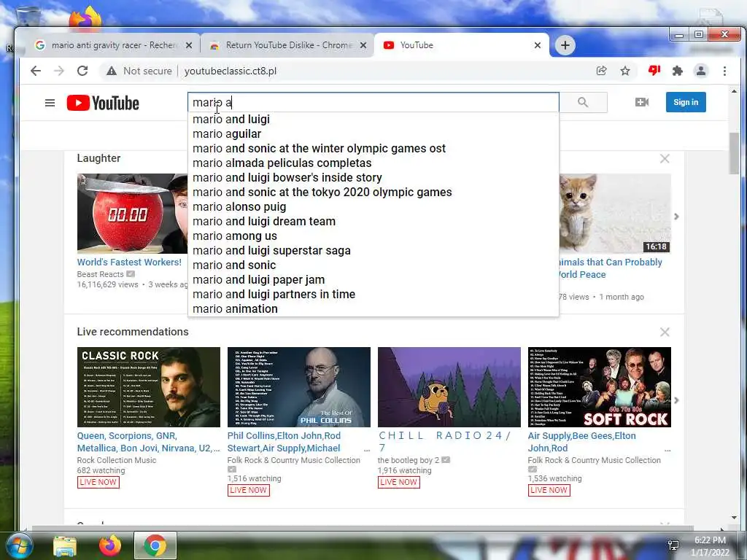Select mario and luigi dream team
This screenshot has height=560, width=747.
[373, 222]
